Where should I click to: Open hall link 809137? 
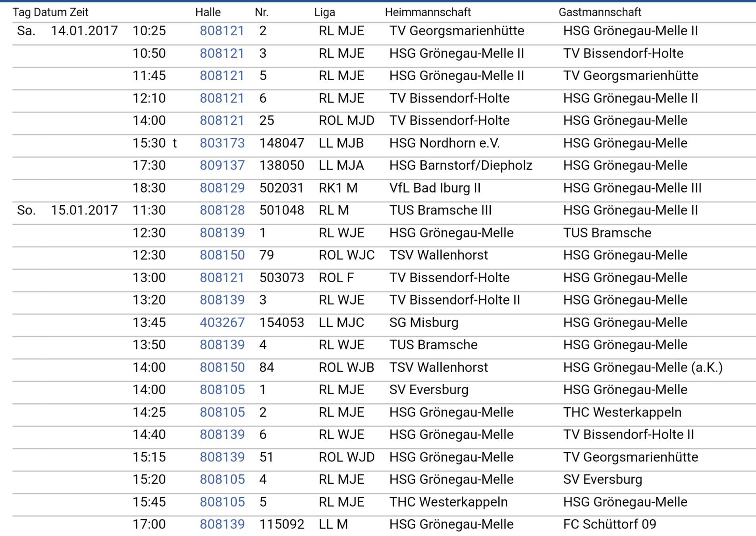222,166
